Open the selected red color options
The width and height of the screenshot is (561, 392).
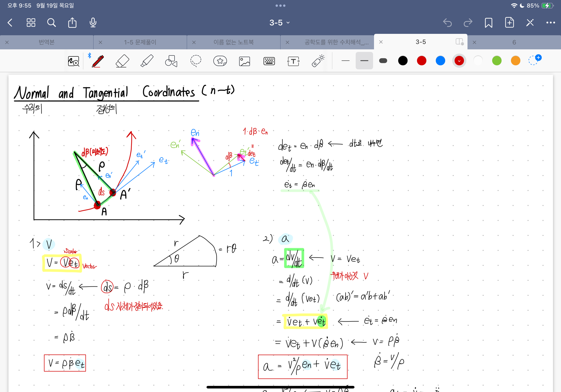(x=459, y=61)
